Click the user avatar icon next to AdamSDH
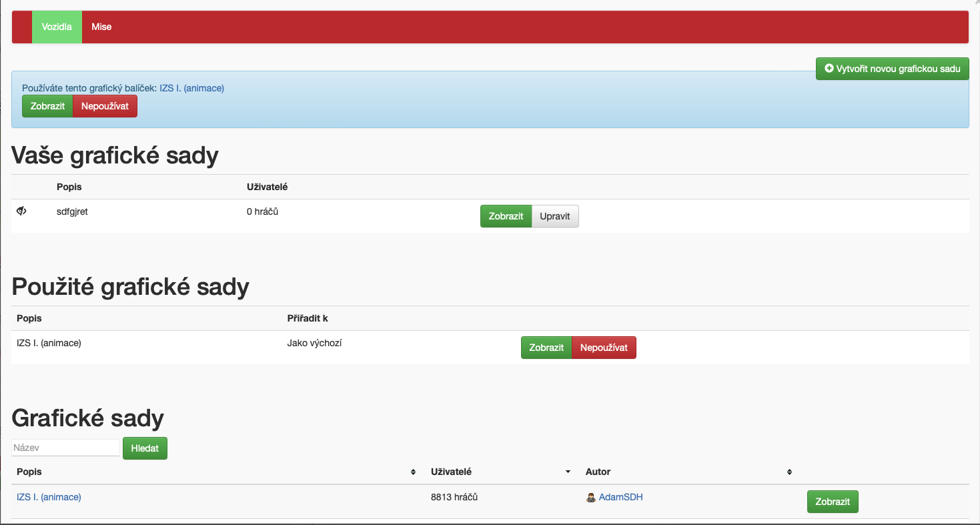This screenshot has height=525, width=980. pyautogui.click(x=590, y=498)
